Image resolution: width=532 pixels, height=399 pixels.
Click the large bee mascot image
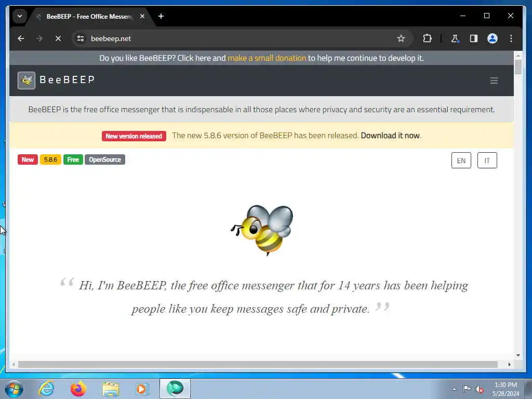(x=262, y=230)
